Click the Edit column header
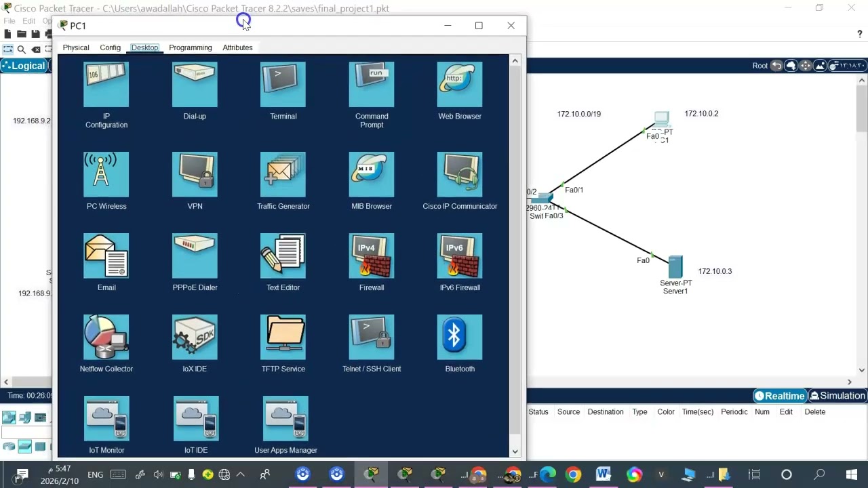The image size is (868, 488). 786,412
